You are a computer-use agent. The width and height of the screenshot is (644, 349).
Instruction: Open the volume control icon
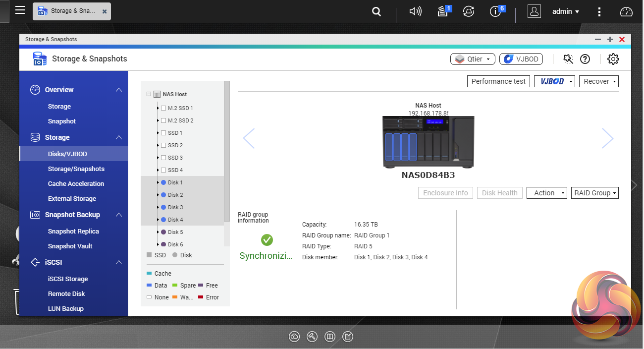[415, 11]
